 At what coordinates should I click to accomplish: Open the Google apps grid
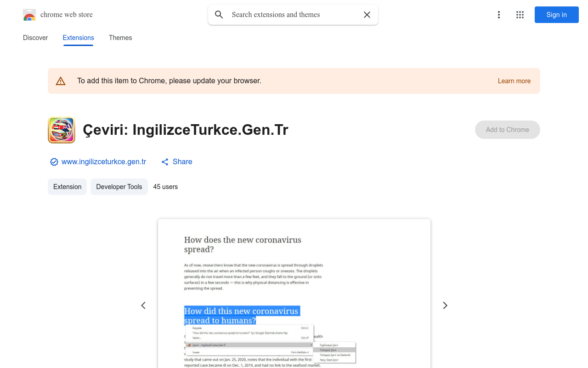[520, 15]
